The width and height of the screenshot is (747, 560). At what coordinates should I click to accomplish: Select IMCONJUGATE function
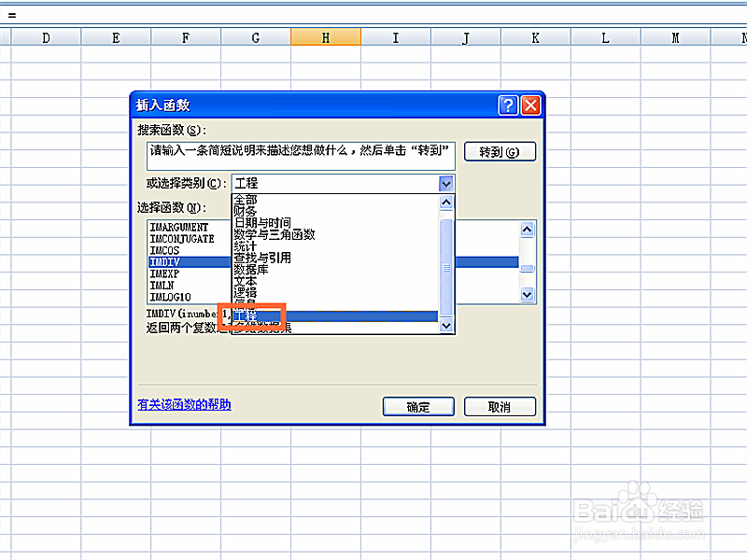coord(182,239)
